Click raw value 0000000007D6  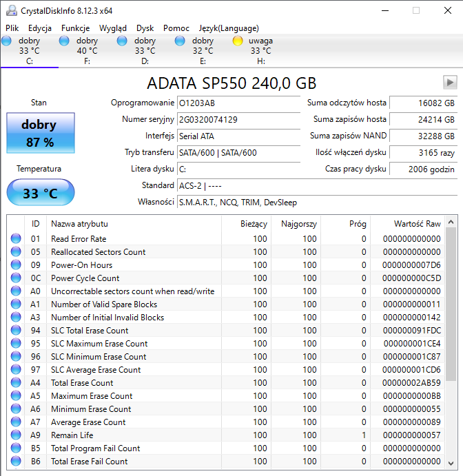click(x=411, y=265)
